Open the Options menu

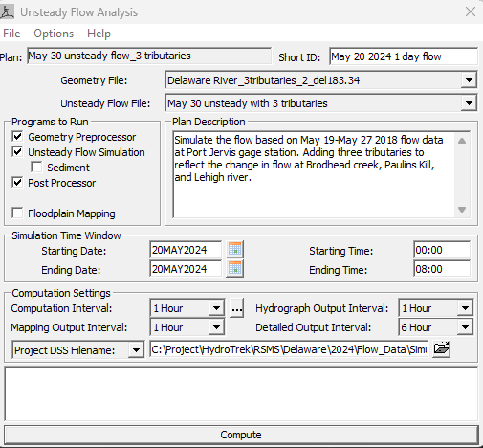click(x=54, y=34)
